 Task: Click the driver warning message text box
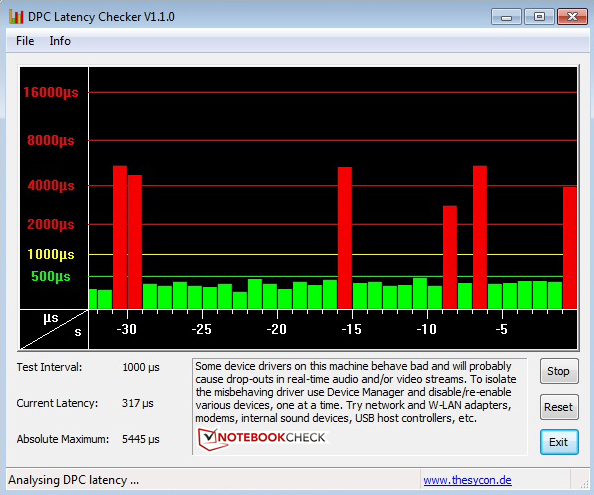(360, 406)
